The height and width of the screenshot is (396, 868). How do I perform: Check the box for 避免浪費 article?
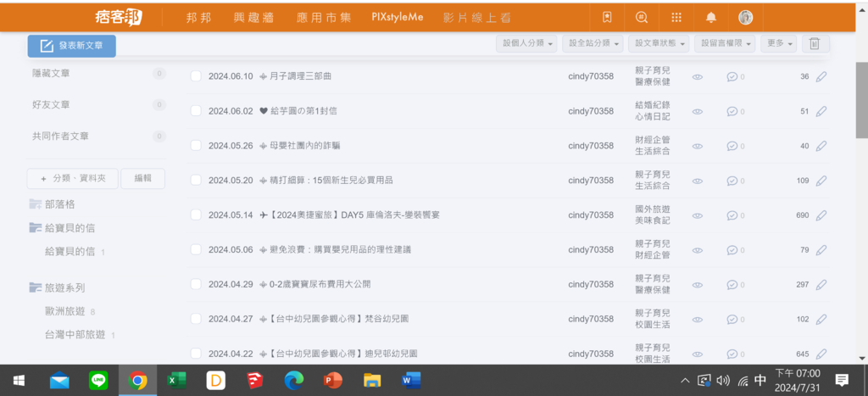[196, 250]
